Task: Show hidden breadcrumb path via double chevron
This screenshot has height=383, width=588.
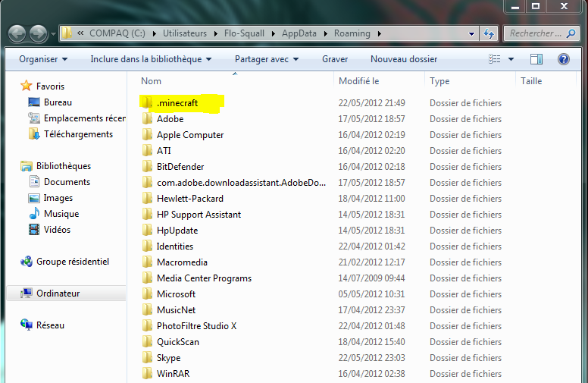Action: click(x=80, y=33)
